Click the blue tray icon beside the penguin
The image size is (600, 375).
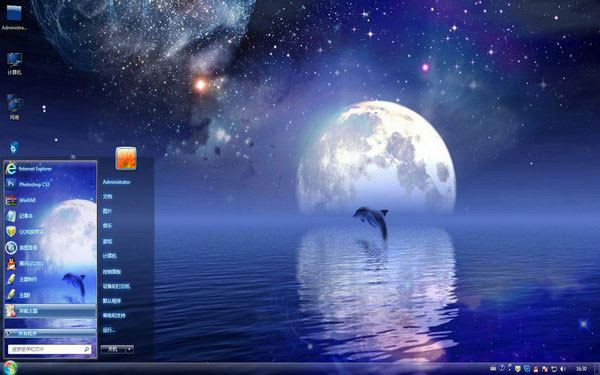tap(527, 369)
